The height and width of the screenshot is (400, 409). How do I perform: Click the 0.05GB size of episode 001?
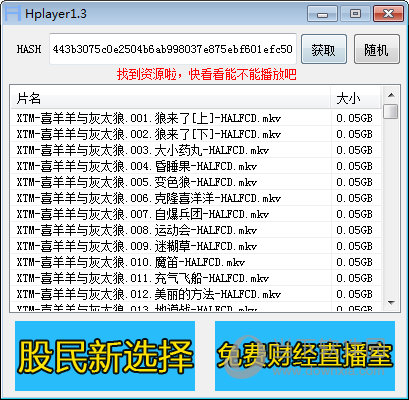[x=354, y=118]
